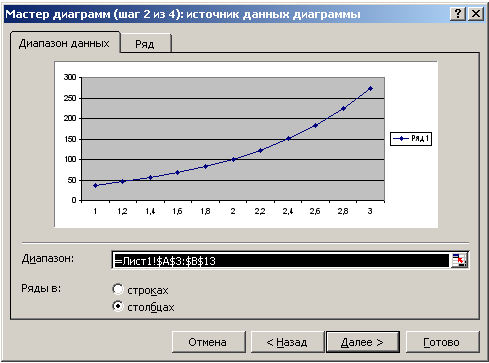Click the chart preview plot area
Image resolution: width=489 pixels, height=363 pixels.
(x=233, y=139)
